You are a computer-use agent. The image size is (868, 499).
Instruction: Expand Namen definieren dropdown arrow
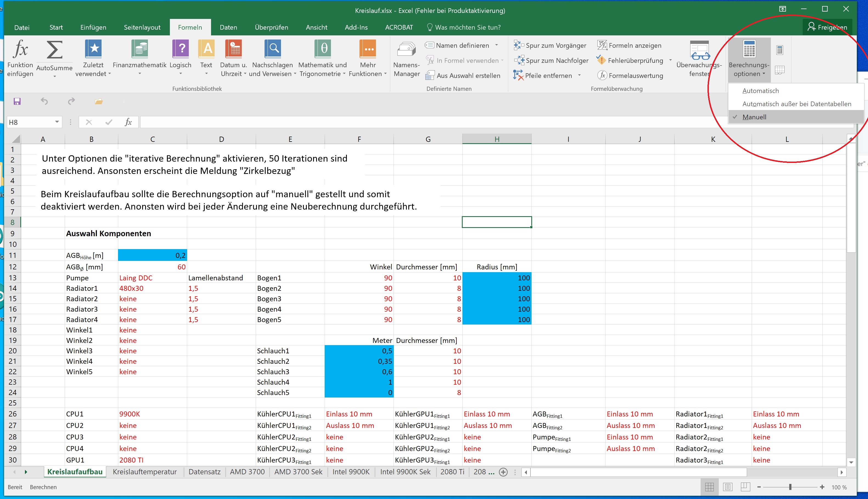pos(496,45)
